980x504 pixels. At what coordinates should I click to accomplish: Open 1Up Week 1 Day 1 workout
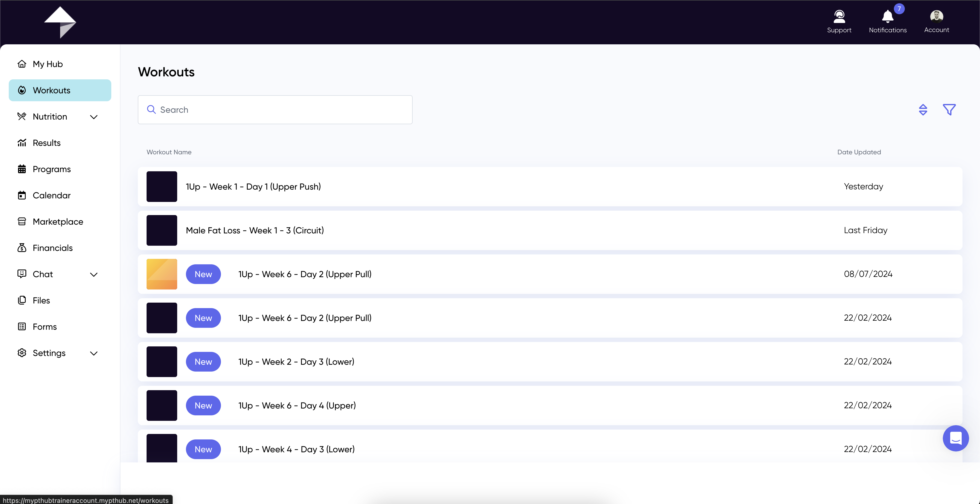click(253, 187)
